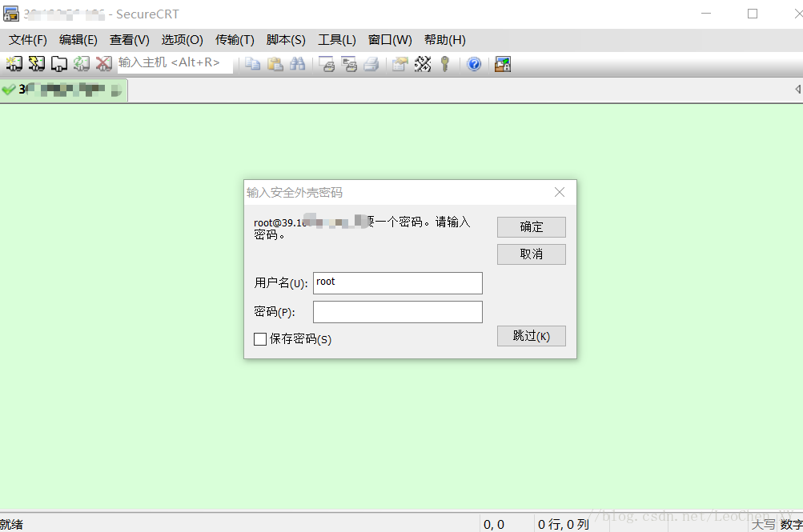Open the Quick Connect dialog
The image size is (803, 532).
36,64
